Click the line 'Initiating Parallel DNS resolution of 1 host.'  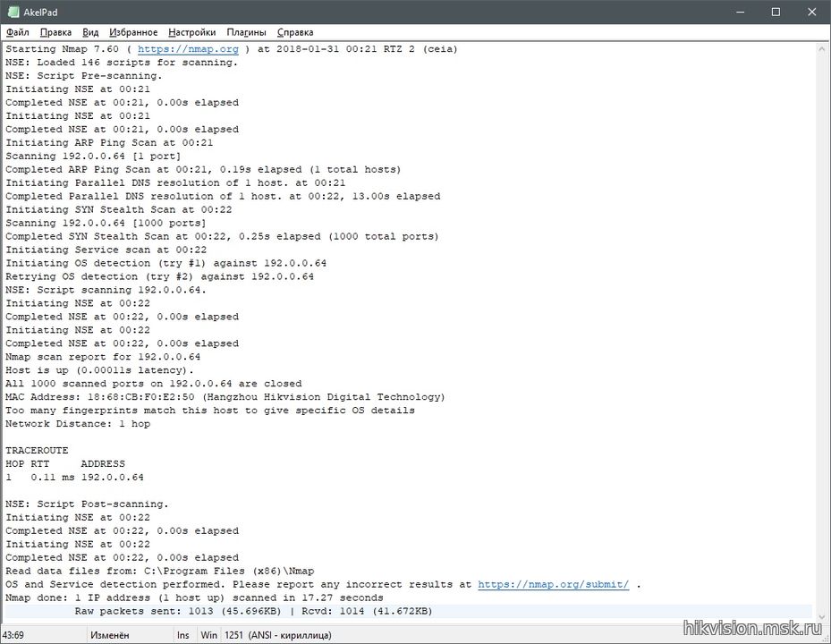[175, 182]
